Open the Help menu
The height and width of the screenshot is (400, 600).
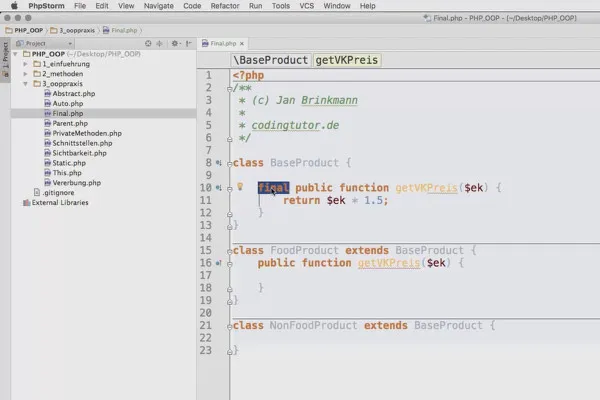[x=367, y=6]
